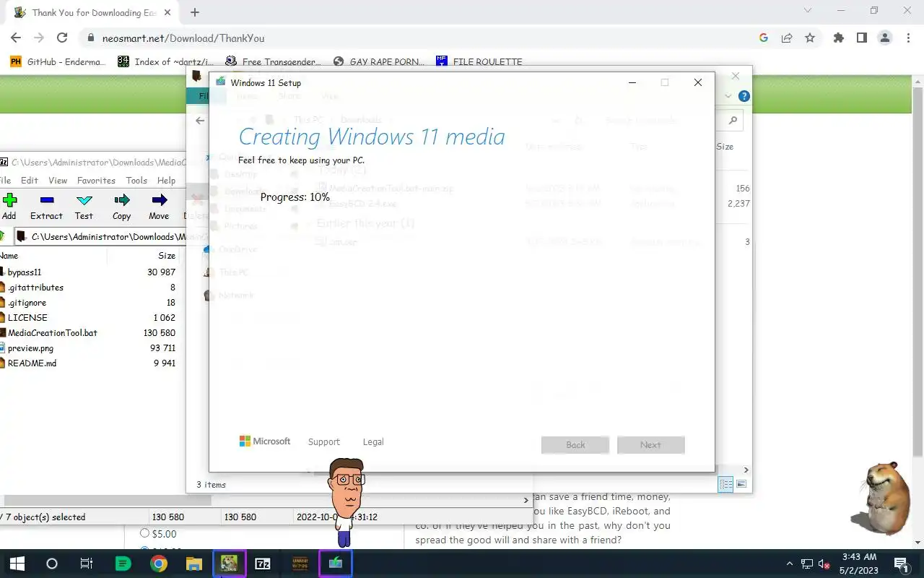924x578 pixels.
Task: Expand the File Explorer ribbon chevron
Action: [x=728, y=96]
